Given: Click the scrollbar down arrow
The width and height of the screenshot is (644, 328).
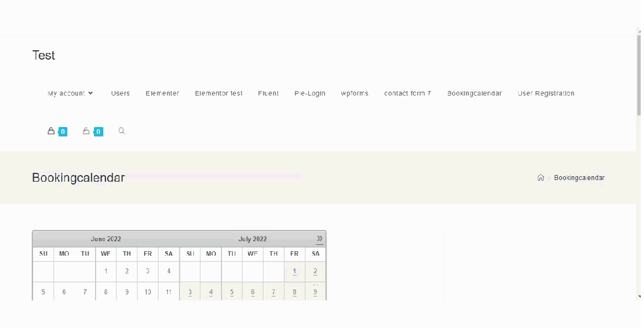Looking at the screenshot, I should 638,297.
